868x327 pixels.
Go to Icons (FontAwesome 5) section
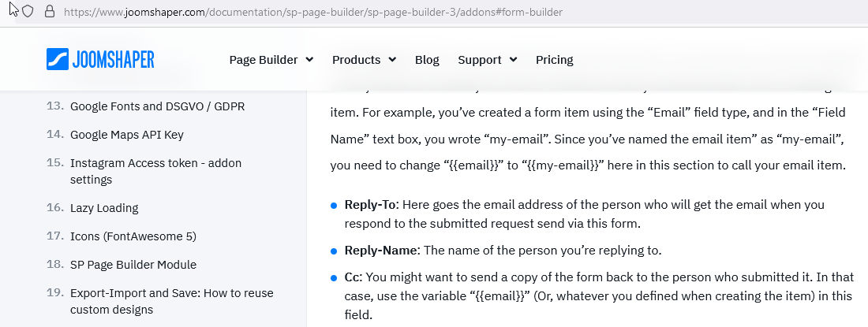tap(133, 236)
